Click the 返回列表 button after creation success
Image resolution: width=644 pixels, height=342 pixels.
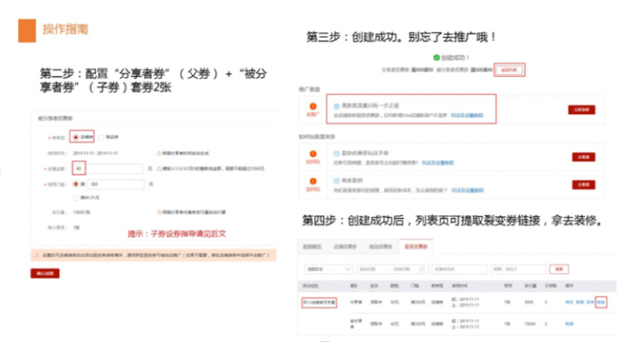(x=509, y=70)
